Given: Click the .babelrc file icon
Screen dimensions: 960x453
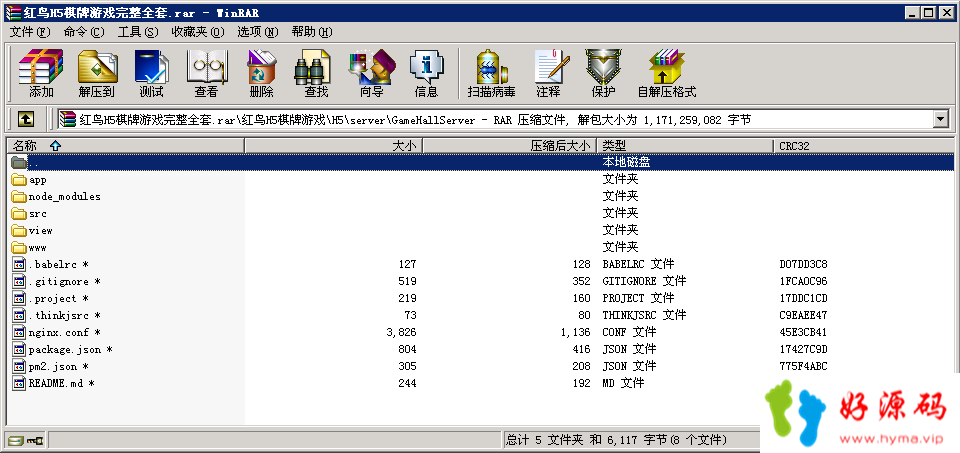Looking at the screenshot, I should 20,264.
